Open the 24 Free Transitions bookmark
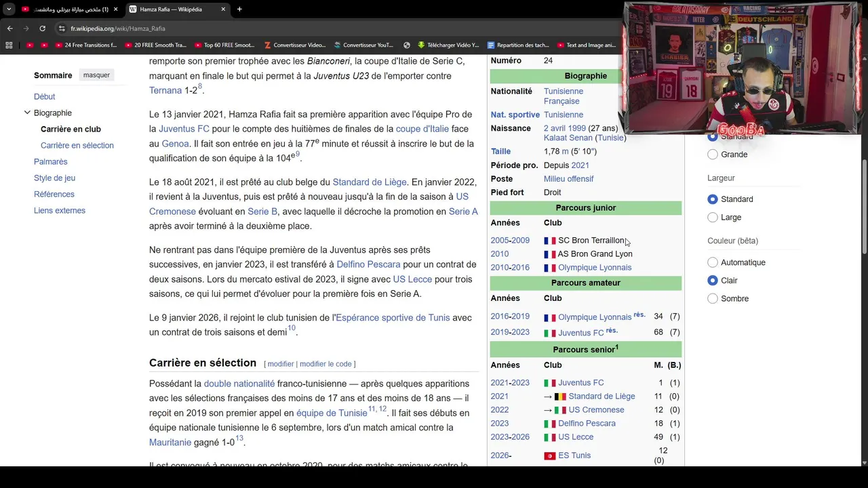This screenshot has height=488, width=868. [x=86, y=45]
